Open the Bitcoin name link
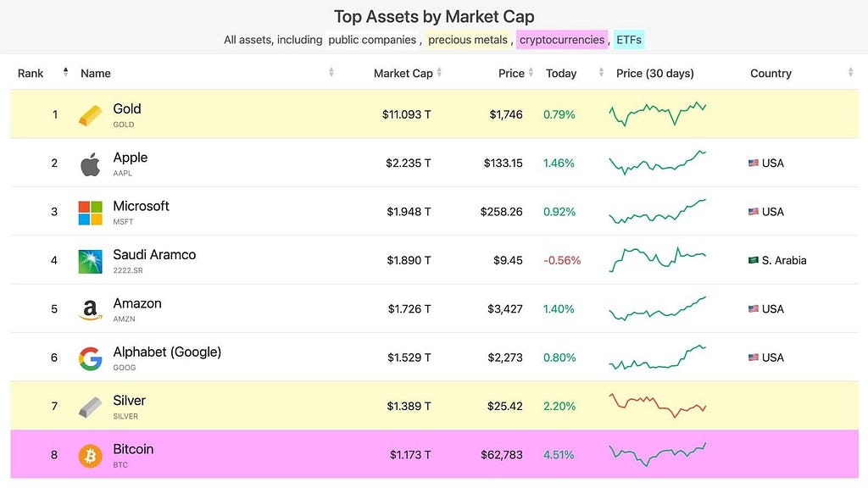This screenshot has height=488, width=868. (x=133, y=449)
